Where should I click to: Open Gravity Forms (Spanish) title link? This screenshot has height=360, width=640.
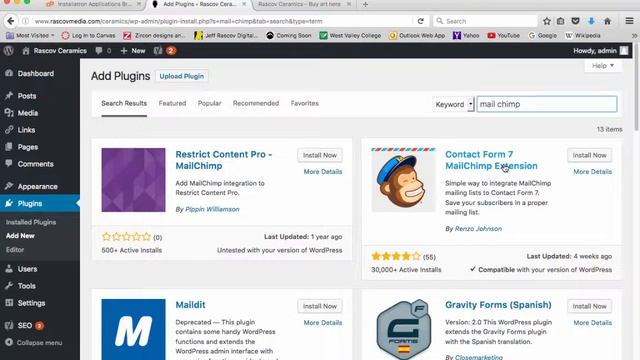[x=498, y=305]
